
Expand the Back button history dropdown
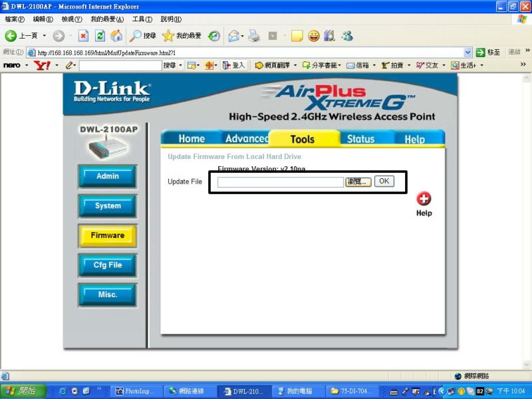point(44,36)
